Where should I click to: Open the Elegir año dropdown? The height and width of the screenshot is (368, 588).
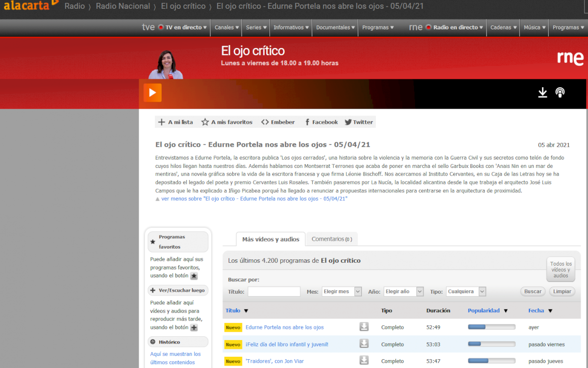(x=403, y=291)
